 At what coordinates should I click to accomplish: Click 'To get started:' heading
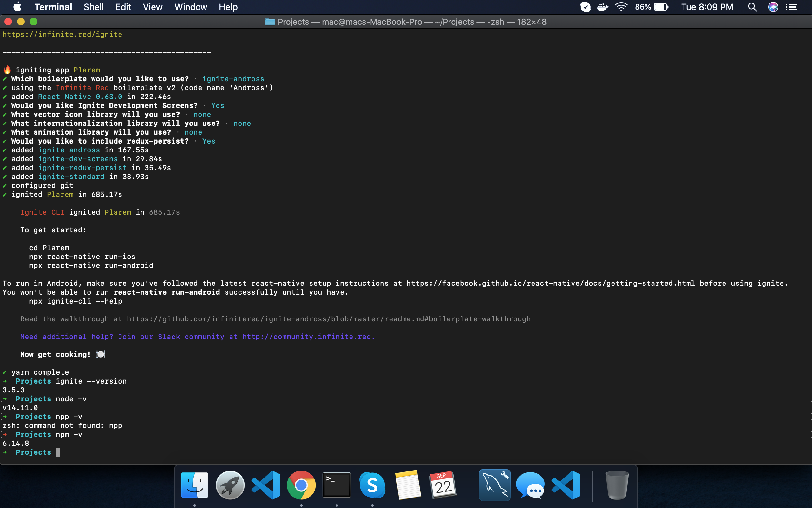(x=53, y=230)
